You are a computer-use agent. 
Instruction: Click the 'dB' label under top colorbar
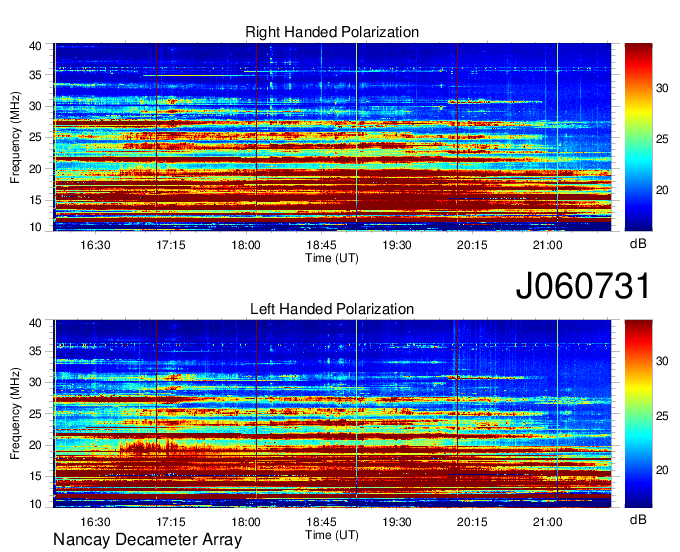point(638,244)
